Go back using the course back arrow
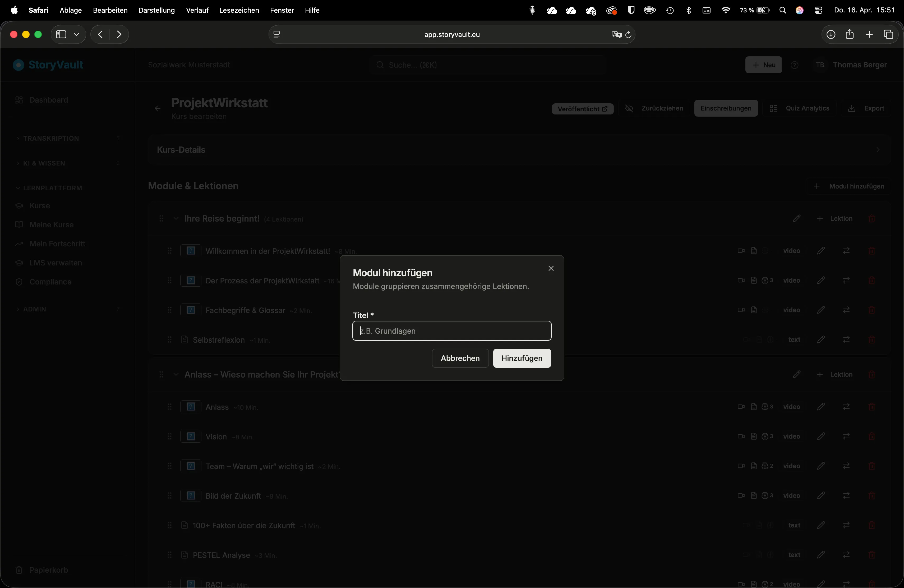This screenshot has width=904, height=588. point(157,109)
